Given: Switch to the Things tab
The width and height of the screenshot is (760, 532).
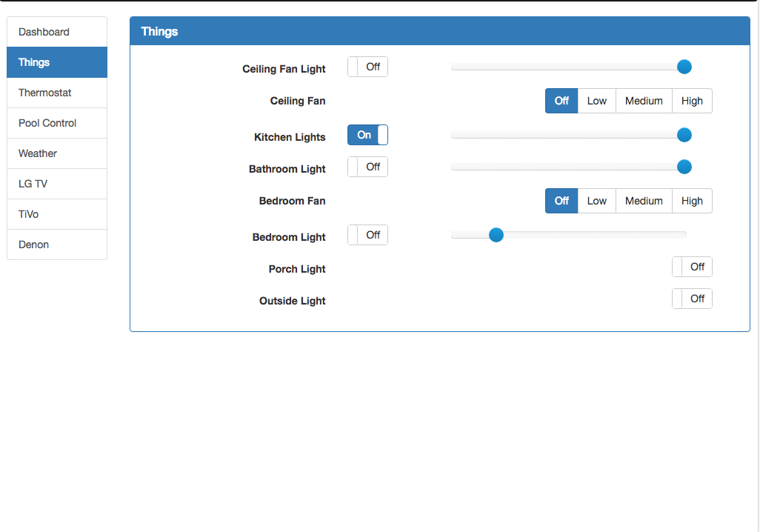Looking at the screenshot, I should 33,62.
